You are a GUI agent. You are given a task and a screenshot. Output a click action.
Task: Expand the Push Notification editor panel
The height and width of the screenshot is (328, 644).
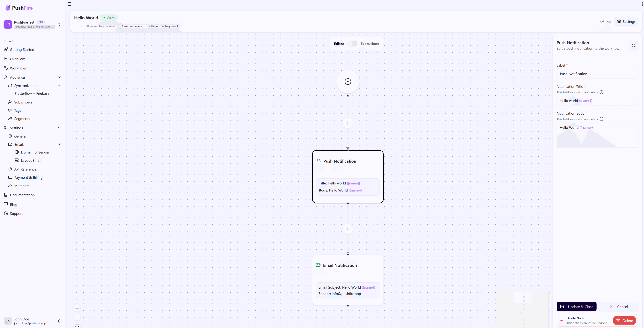click(x=634, y=46)
